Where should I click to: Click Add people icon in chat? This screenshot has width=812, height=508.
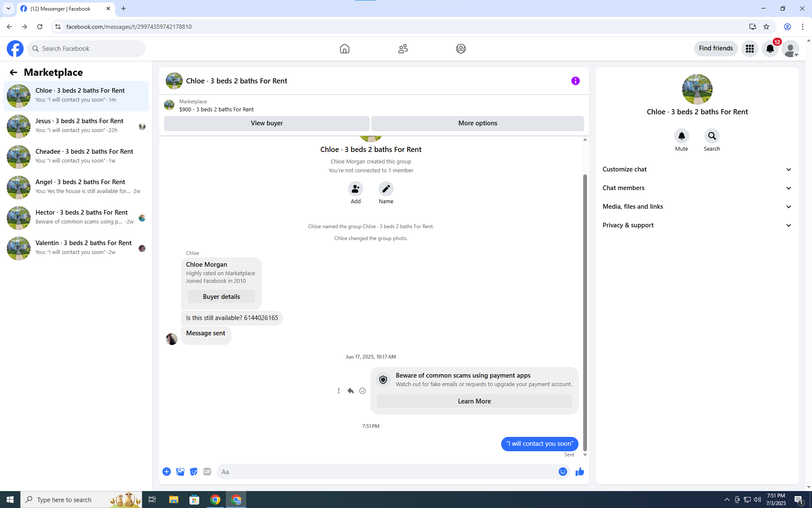point(355,189)
